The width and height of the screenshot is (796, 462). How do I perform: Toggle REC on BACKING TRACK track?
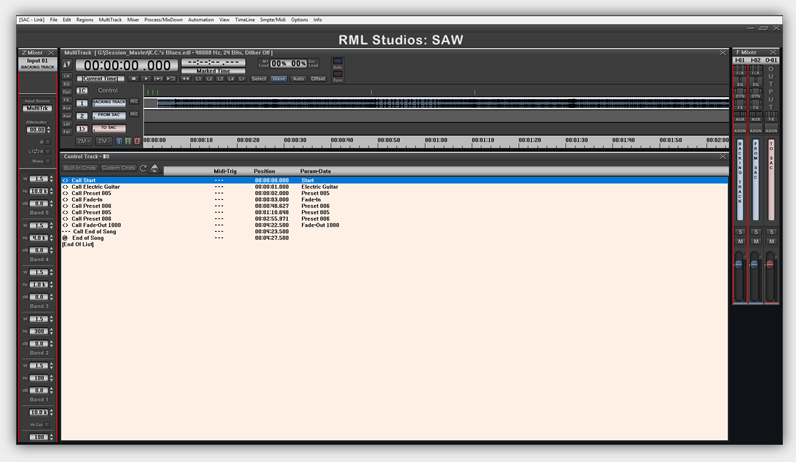tap(134, 102)
